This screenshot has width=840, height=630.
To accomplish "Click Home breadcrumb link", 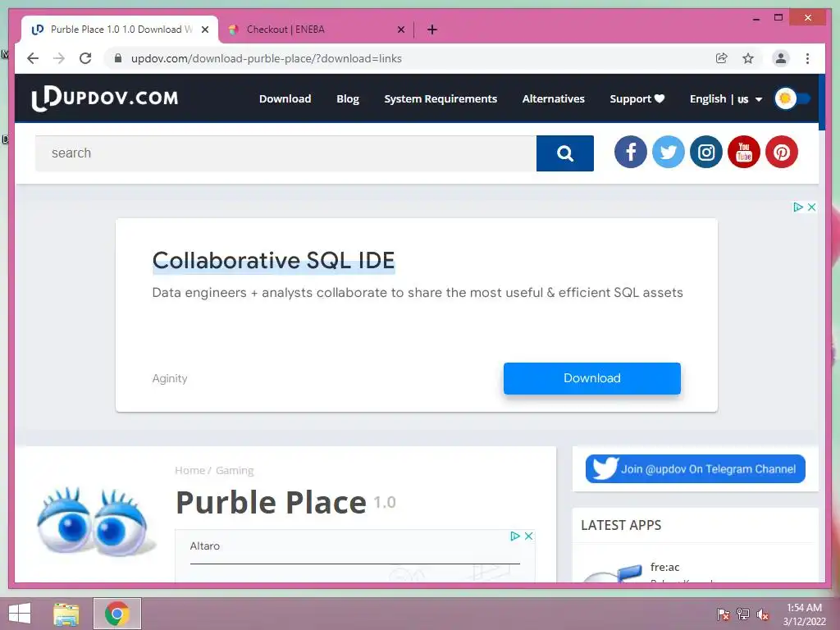I will click(x=189, y=470).
